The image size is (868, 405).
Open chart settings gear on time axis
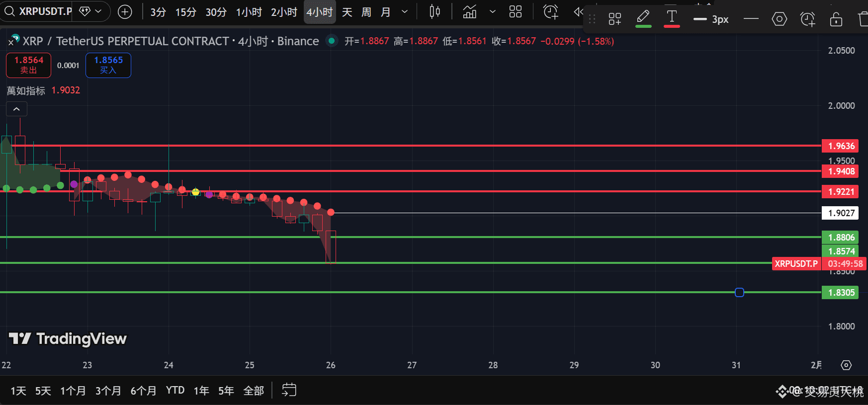coord(846,365)
